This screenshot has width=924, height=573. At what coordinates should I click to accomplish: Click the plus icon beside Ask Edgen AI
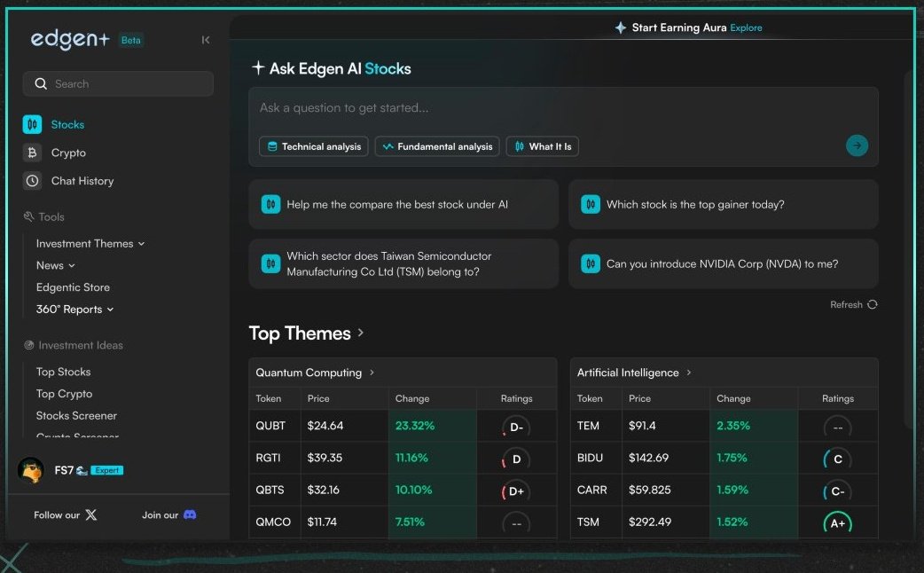pos(258,67)
